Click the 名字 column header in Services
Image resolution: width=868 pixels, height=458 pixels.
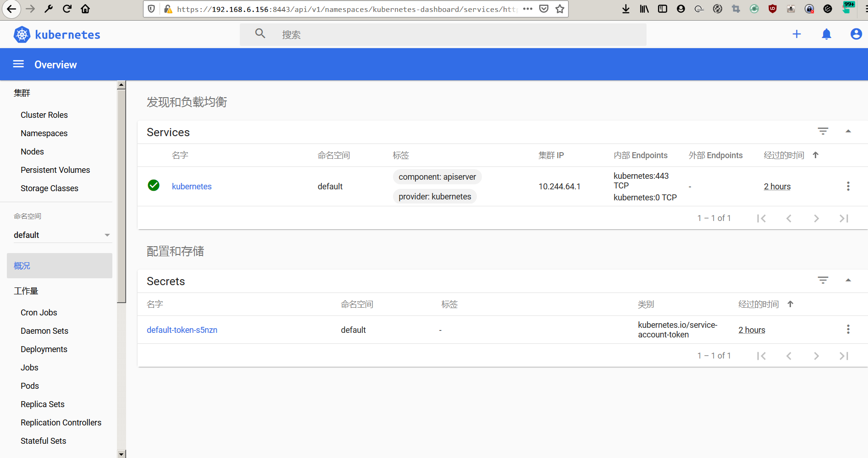click(x=180, y=155)
